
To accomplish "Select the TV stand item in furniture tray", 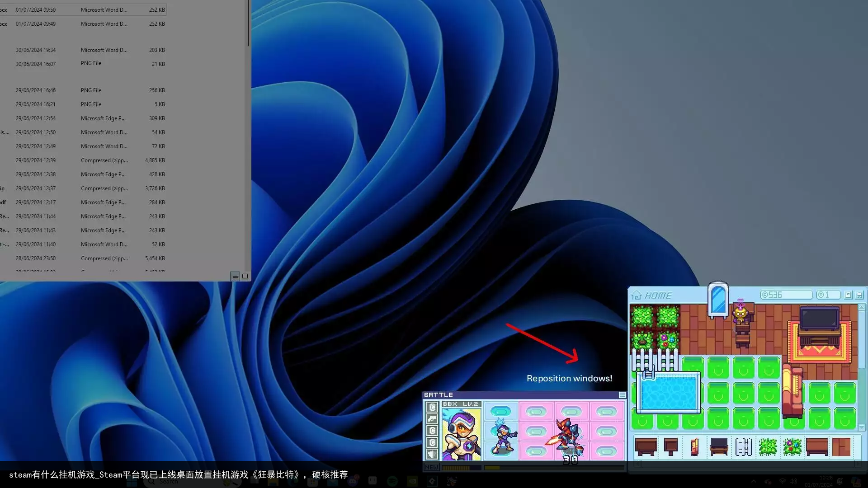I will pos(719,446).
